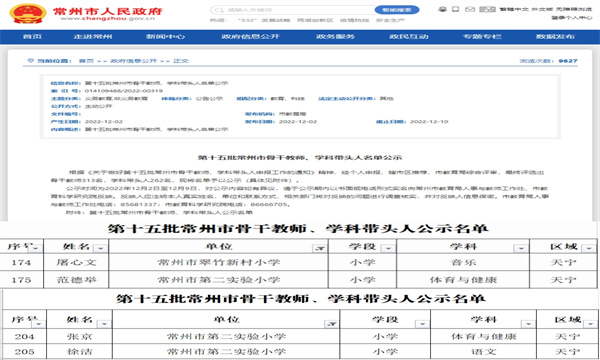Click the 智能搜索 button

click(397, 10)
